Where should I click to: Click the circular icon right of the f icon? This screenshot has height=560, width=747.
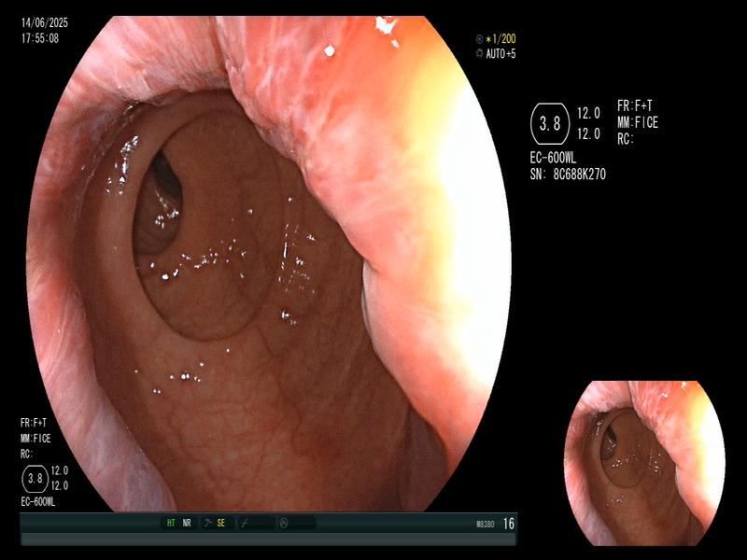[x=283, y=524]
